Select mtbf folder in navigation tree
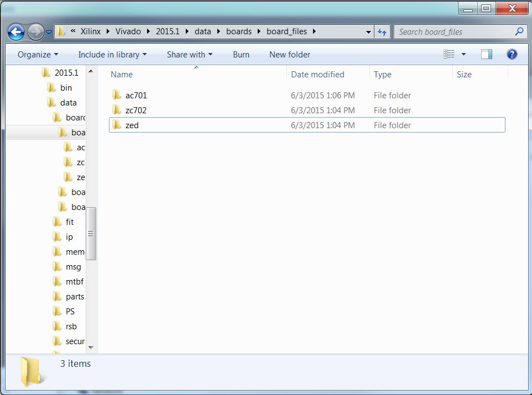This screenshot has width=532, height=395. click(x=75, y=281)
